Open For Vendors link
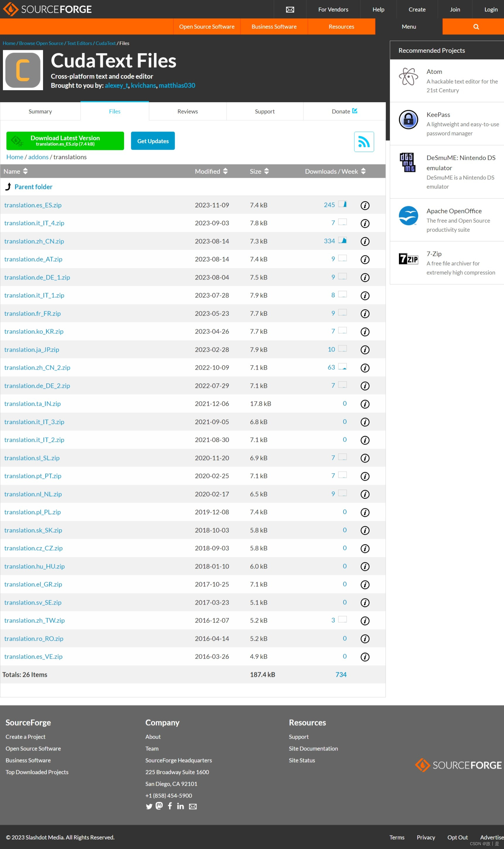The width and height of the screenshot is (504, 849). 333,9
